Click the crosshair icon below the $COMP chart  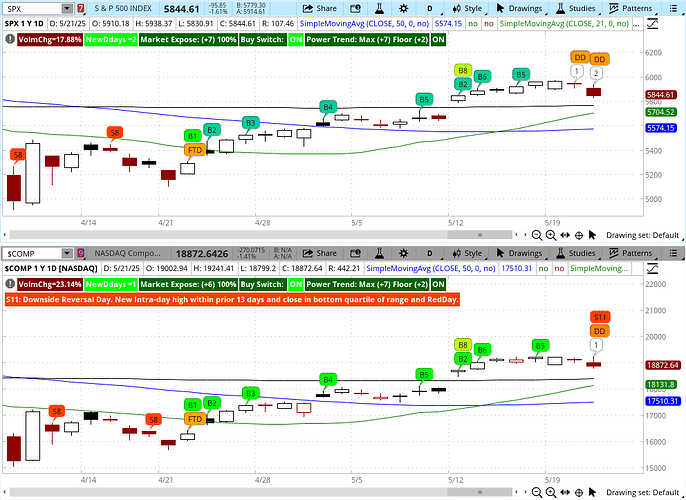[x=578, y=493]
